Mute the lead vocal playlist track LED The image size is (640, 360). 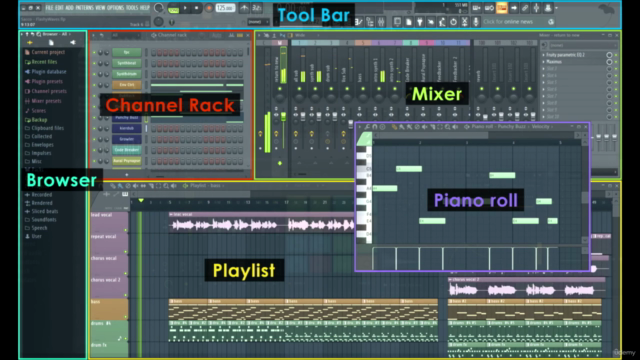pyautogui.click(x=126, y=230)
